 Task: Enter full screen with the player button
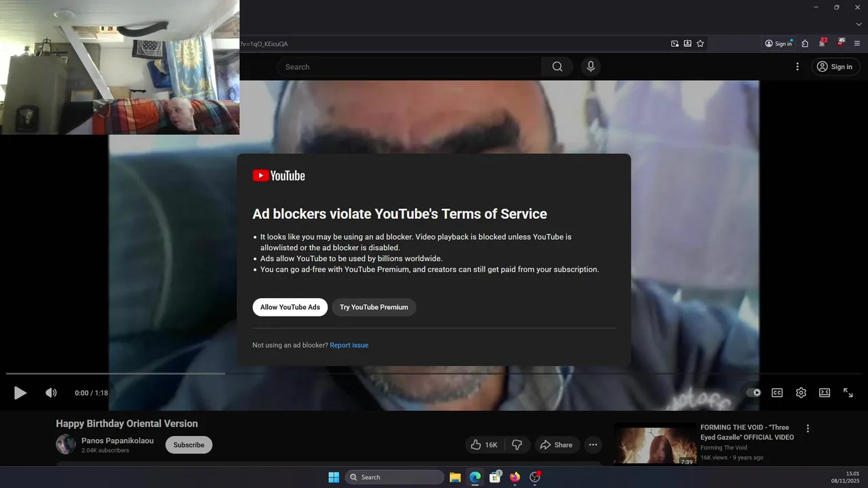point(848,392)
